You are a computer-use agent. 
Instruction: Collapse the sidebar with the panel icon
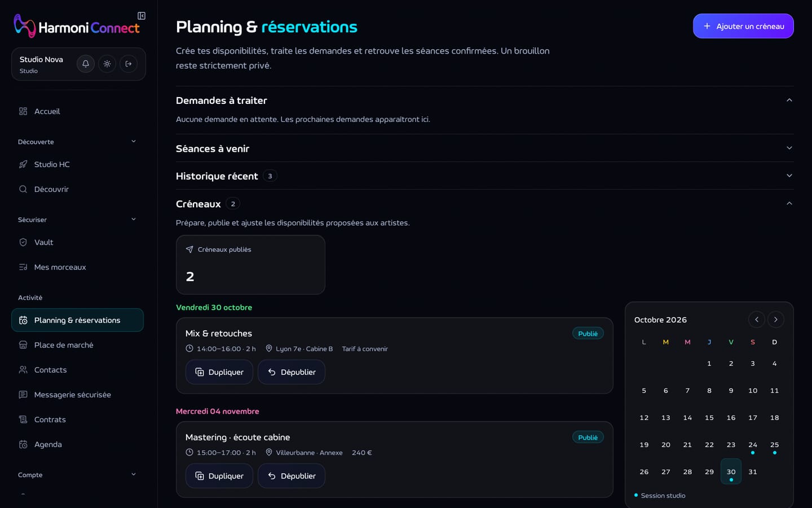click(142, 16)
